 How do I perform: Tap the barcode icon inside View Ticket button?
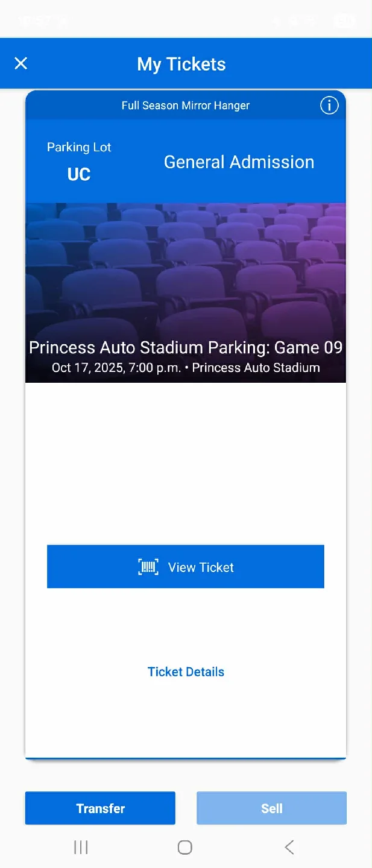(x=150, y=567)
